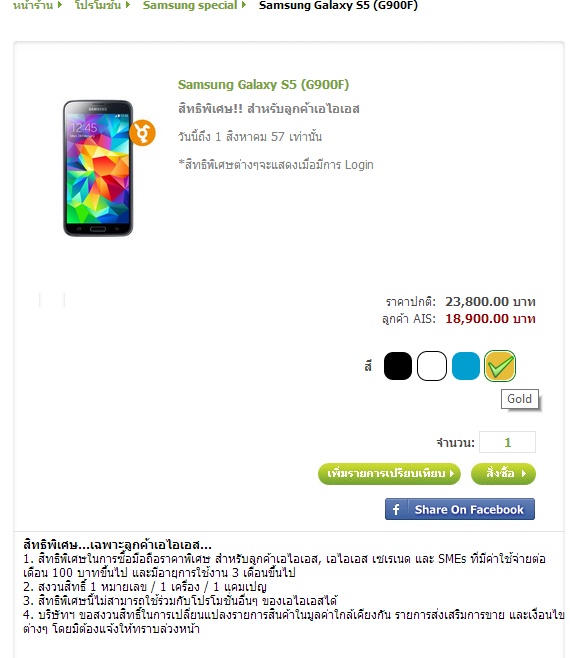Select the blue color option
The image size is (570, 658).
[465, 366]
